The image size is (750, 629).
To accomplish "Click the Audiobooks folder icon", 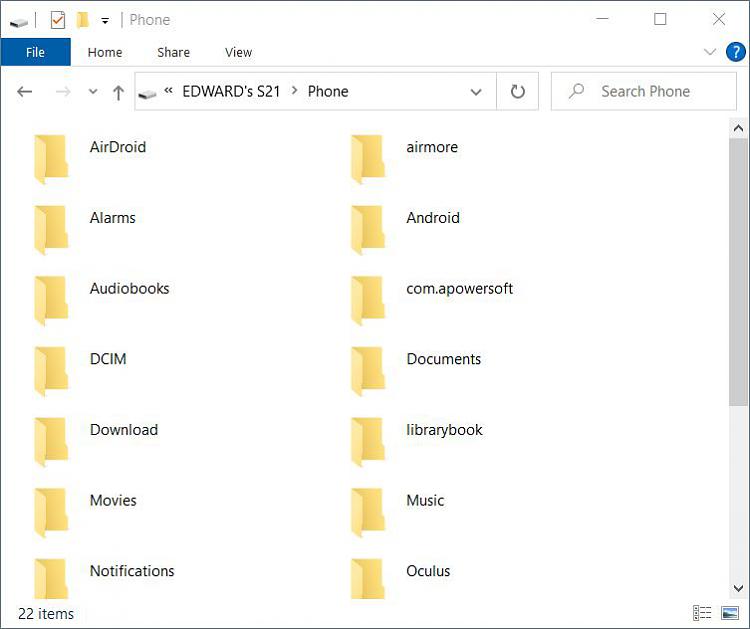I will (52, 300).
